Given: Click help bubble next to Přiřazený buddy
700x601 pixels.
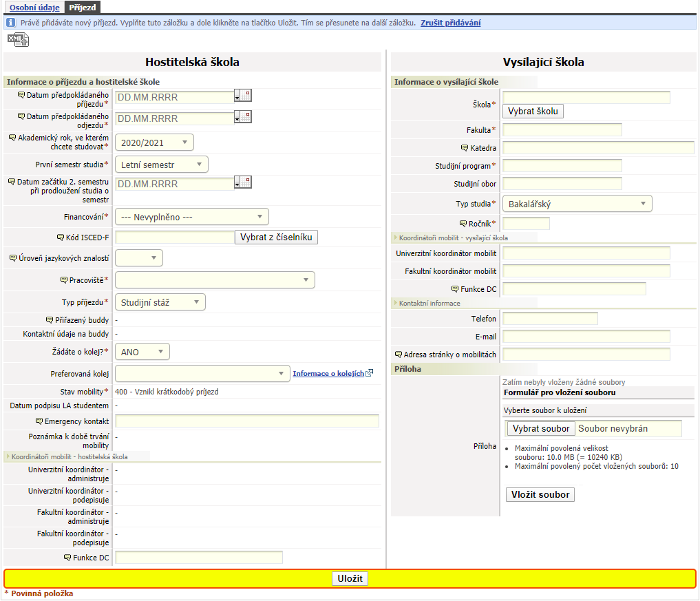Looking at the screenshot, I should click(x=50, y=319).
